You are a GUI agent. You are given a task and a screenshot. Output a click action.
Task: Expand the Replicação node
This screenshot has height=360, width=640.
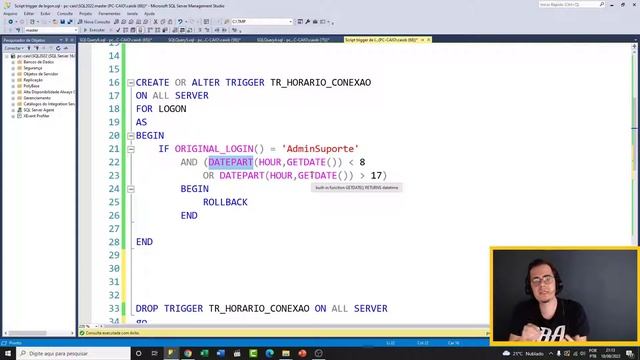pyautogui.click(x=13, y=80)
